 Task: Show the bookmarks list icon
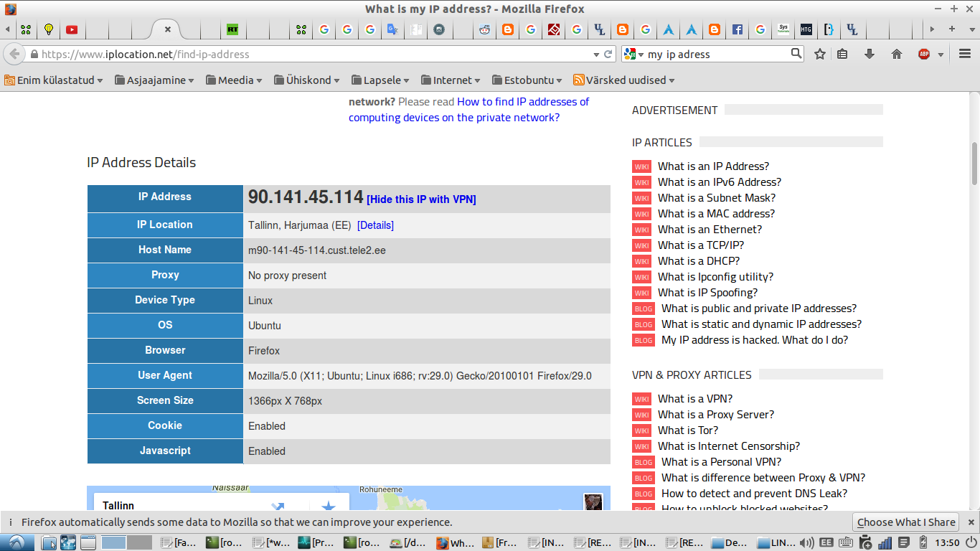tap(843, 54)
